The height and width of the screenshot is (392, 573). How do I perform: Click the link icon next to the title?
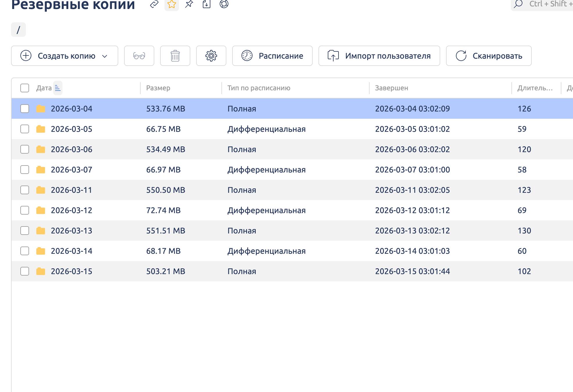[154, 4]
